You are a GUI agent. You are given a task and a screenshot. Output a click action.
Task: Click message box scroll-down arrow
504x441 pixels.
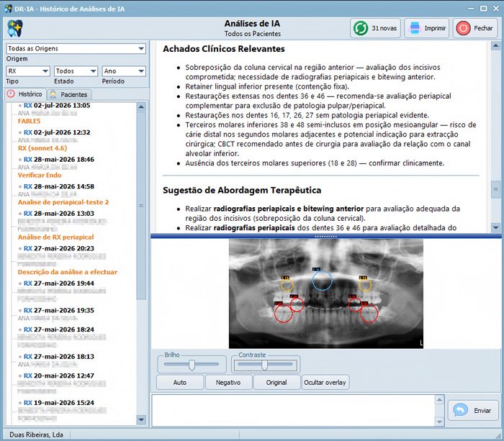[439, 422]
